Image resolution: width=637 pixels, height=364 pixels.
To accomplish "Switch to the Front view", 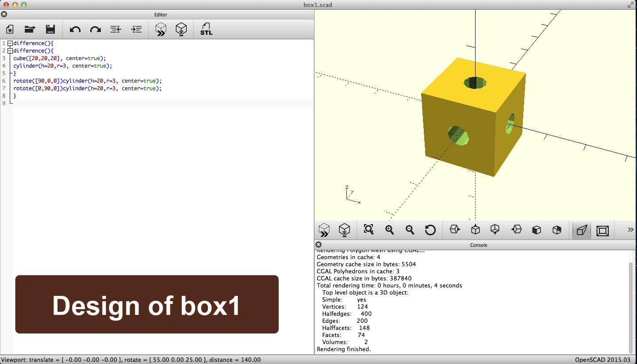I will pyautogui.click(x=537, y=230).
